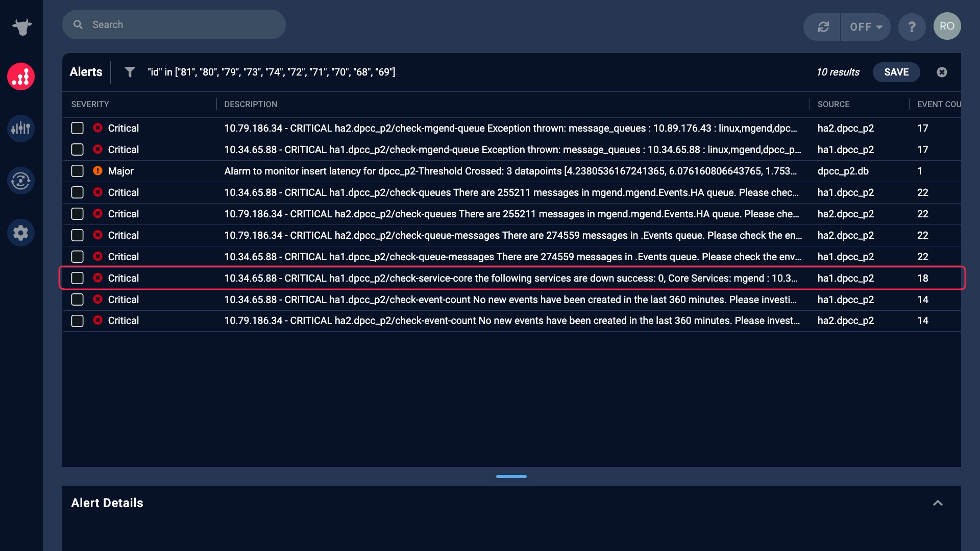Viewport: 980px width, 551px height.
Task: Save the current filter
Action: pyautogui.click(x=896, y=72)
